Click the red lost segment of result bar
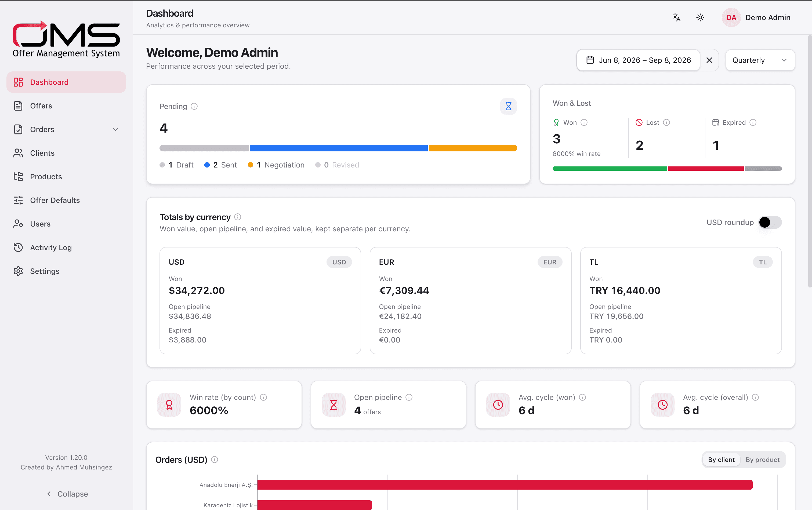The height and width of the screenshot is (510, 812). point(706,169)
